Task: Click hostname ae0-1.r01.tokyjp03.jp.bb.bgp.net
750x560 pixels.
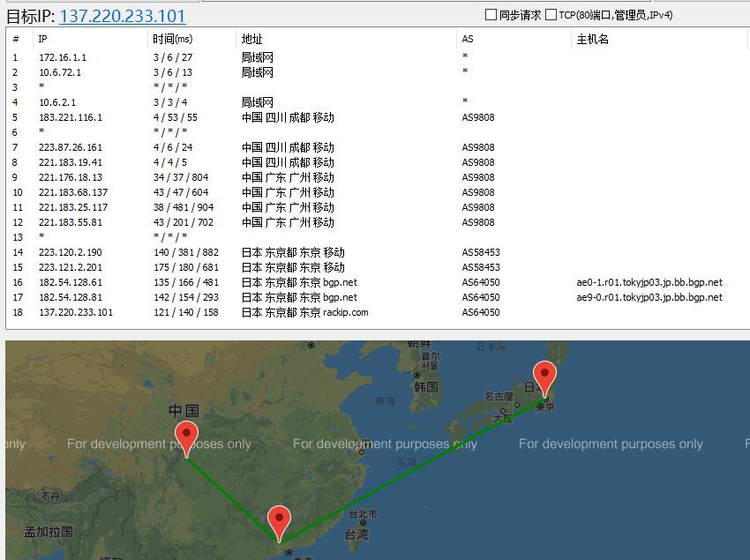Action: coord(649,282)
